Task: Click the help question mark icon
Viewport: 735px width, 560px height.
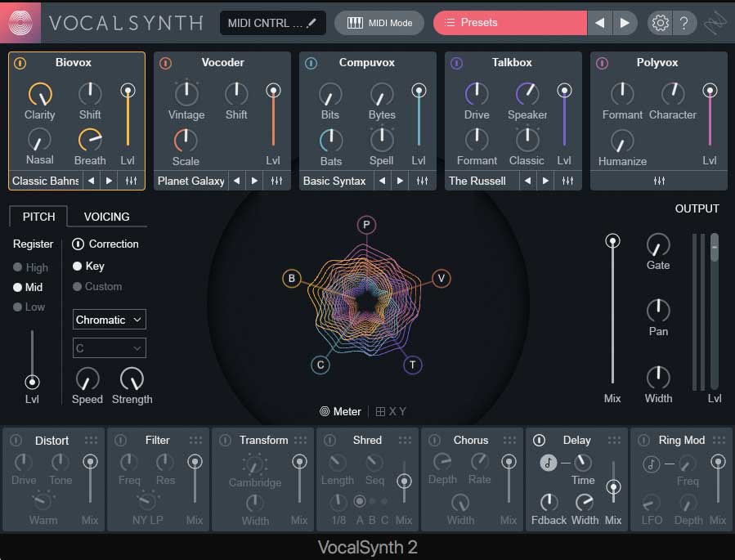Action: click(x=684, y=23)
